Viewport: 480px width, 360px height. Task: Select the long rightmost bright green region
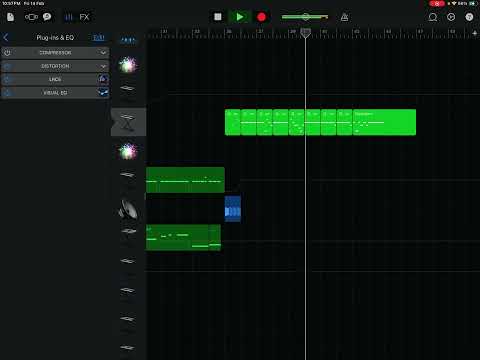coord(384,122)
